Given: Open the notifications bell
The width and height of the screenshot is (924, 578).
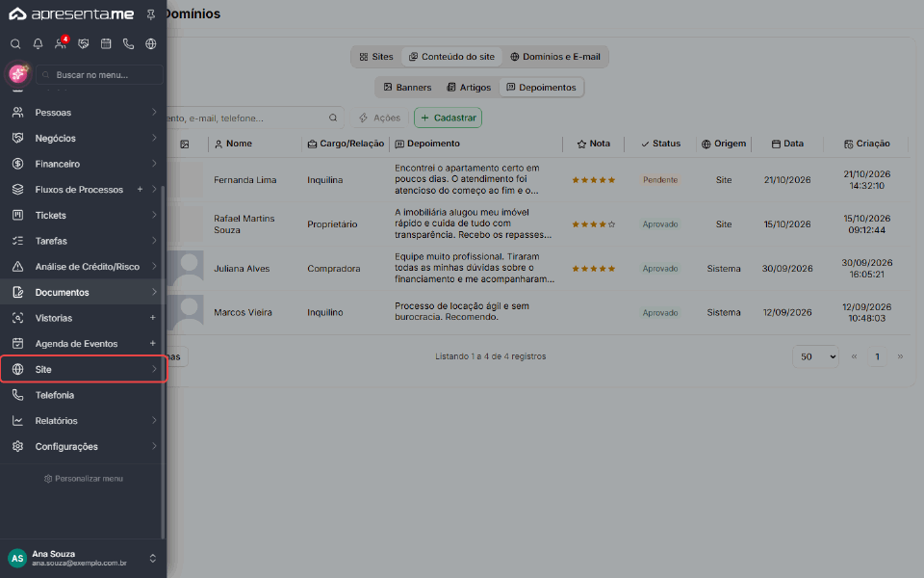Looking at the screenshot, I should tap(38, 43).
